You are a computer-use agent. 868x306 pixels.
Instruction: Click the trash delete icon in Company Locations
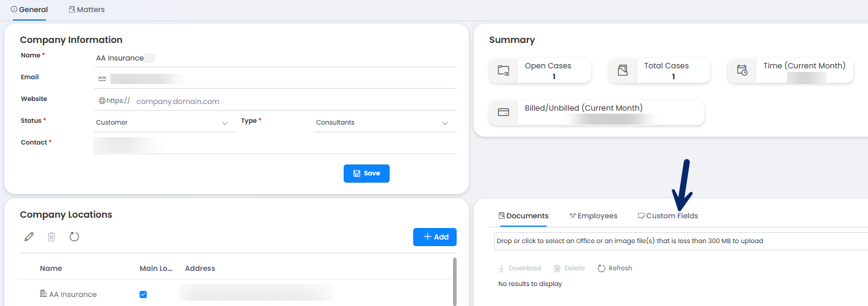(51, 237)
